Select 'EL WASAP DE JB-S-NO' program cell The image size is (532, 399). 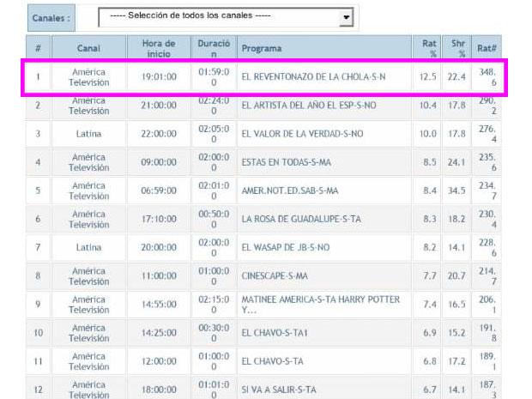pyautogui.click(x=286, y=247)
